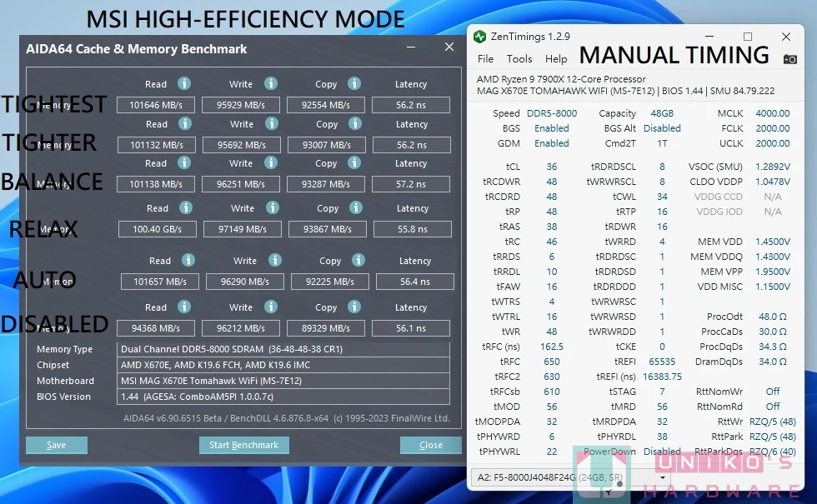Viewport: 817px width, 504px height.
Task: Click the tREFI value 65535
Action: click(662, 362)
